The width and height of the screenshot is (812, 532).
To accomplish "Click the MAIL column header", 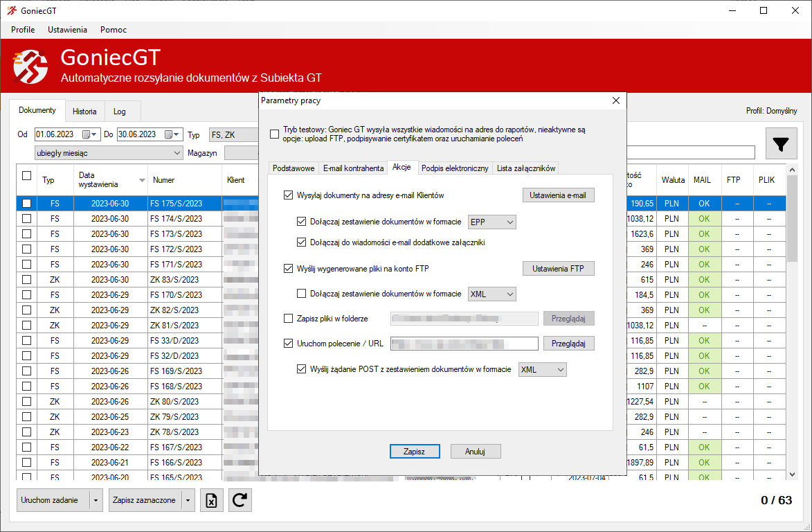I will (x=703, y=180).
